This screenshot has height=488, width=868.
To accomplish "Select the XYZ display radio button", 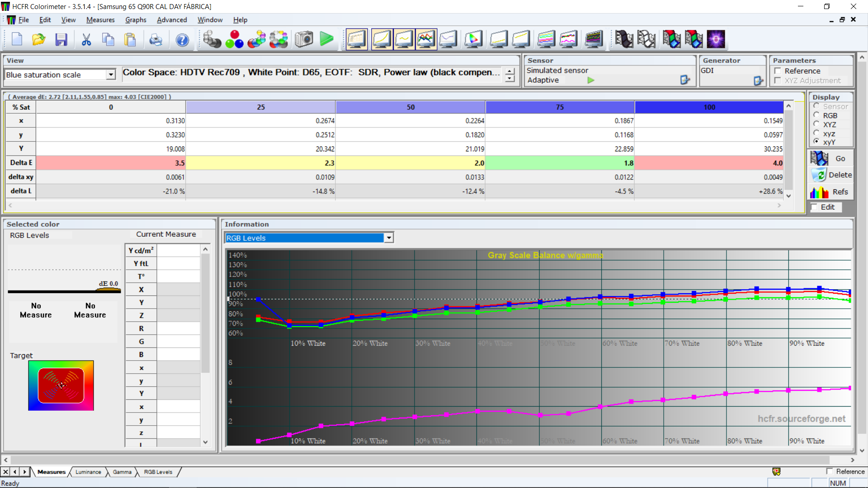I will (x=816, y=125).
